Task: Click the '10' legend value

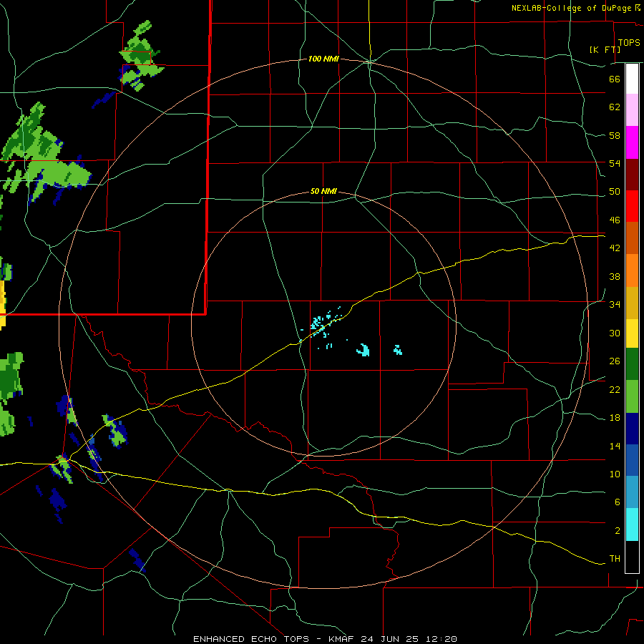Action: [x=615, y=474]
